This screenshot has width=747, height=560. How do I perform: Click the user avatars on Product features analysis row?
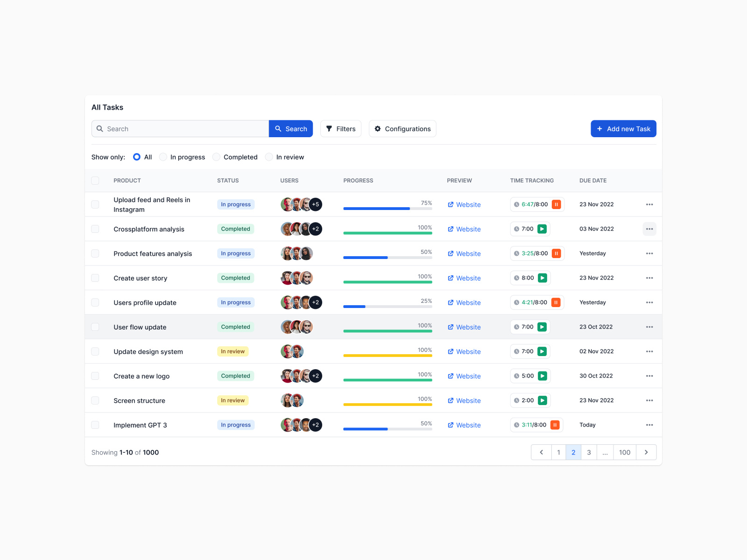coord(296,253)
